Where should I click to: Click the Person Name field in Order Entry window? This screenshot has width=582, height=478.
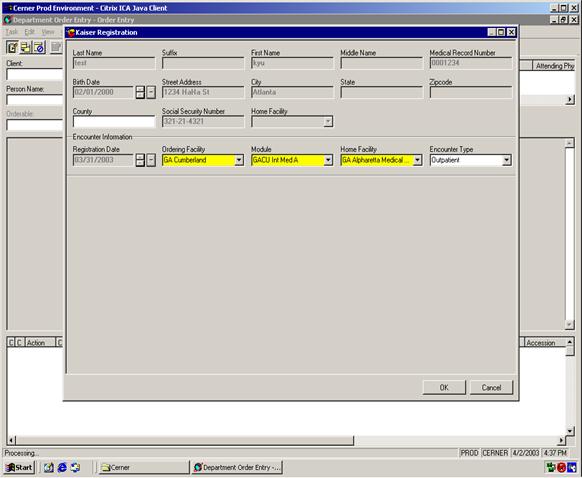point(35,100)
